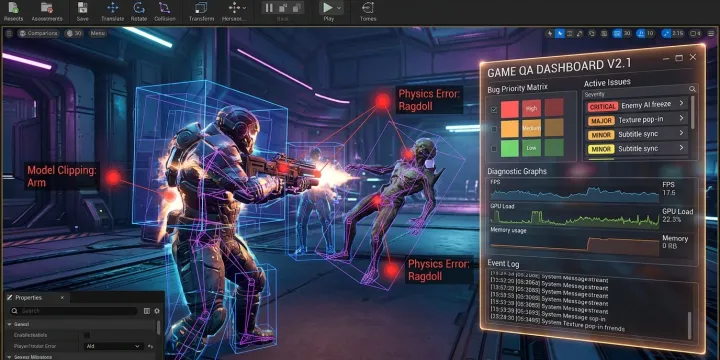Click the Severity column header
This screenshot has width=720, height=360.
595,94
